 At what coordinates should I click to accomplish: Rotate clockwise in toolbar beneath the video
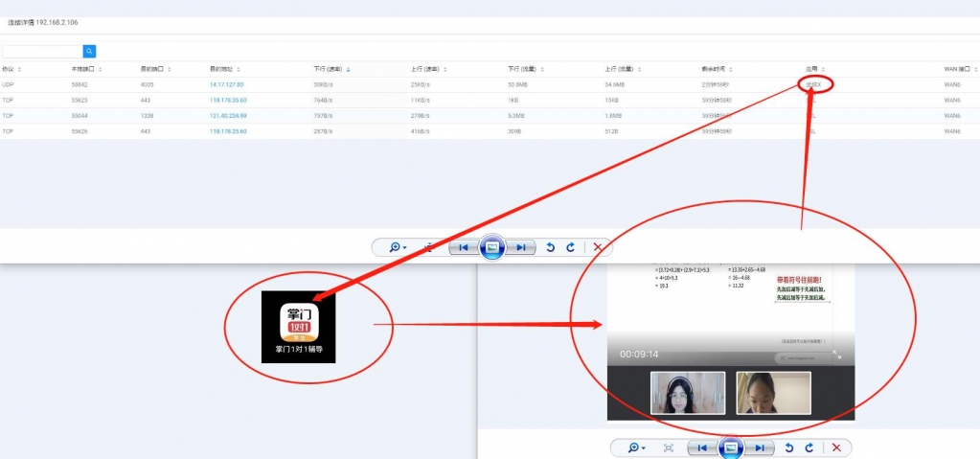[x=809, y=448]
